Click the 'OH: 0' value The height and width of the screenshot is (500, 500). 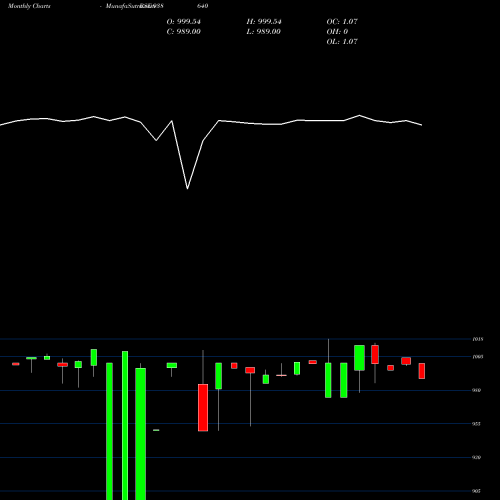point(337,32)
